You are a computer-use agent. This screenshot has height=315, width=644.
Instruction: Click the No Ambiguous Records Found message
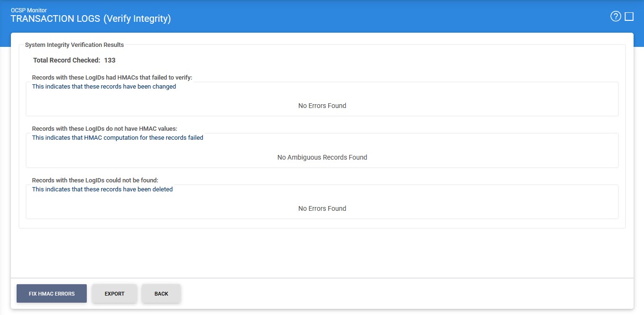point(322,157)
